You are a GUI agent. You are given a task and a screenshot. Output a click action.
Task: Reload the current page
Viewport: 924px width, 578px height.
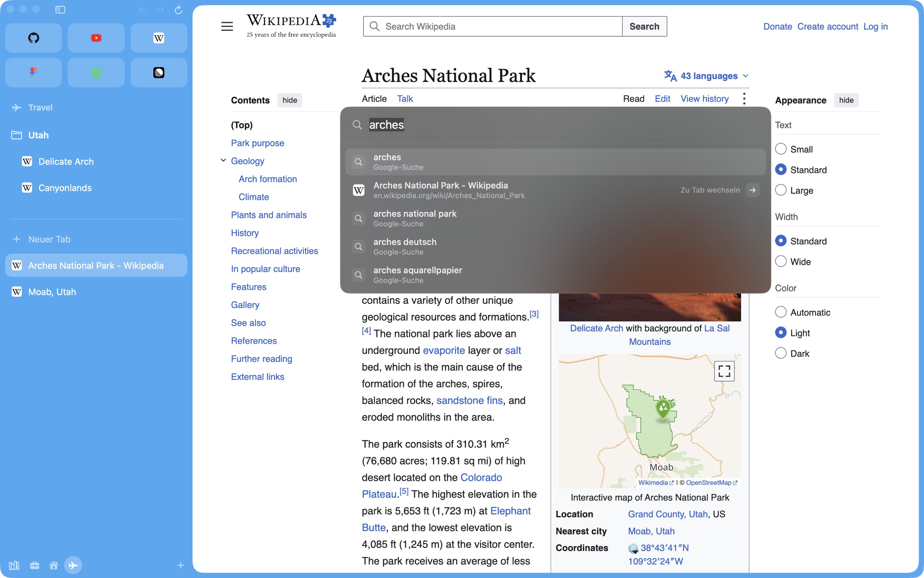click(178, 10)
